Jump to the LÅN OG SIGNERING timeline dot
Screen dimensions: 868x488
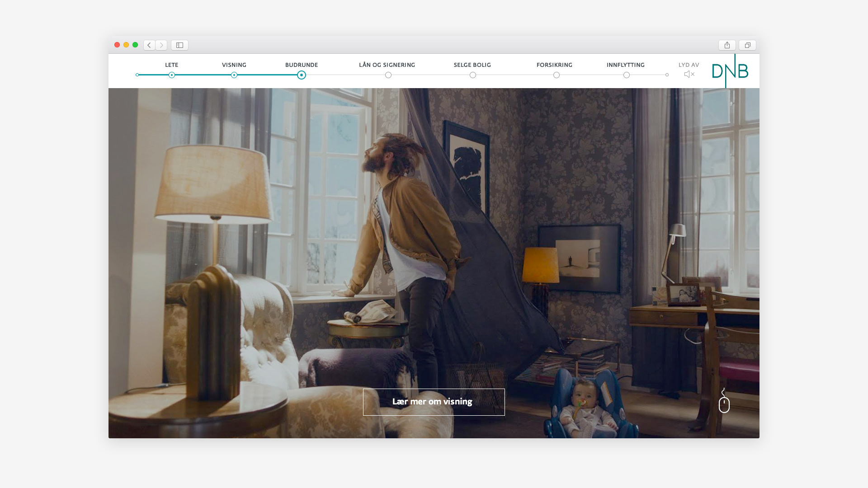(388, 75)
